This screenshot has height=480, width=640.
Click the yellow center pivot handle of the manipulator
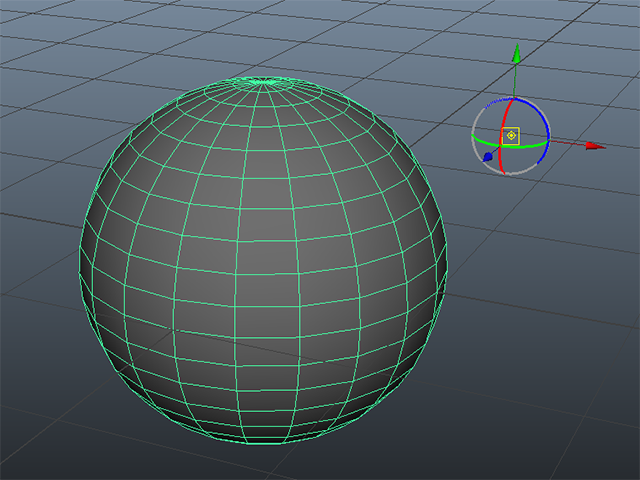click(x=511, y=136)
